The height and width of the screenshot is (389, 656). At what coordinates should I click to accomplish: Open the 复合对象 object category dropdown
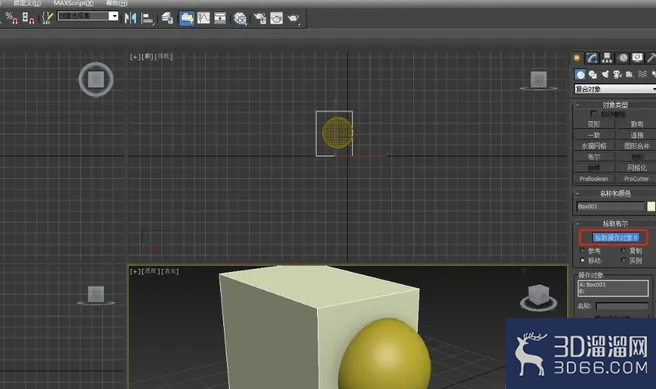(x=615, y=89)
